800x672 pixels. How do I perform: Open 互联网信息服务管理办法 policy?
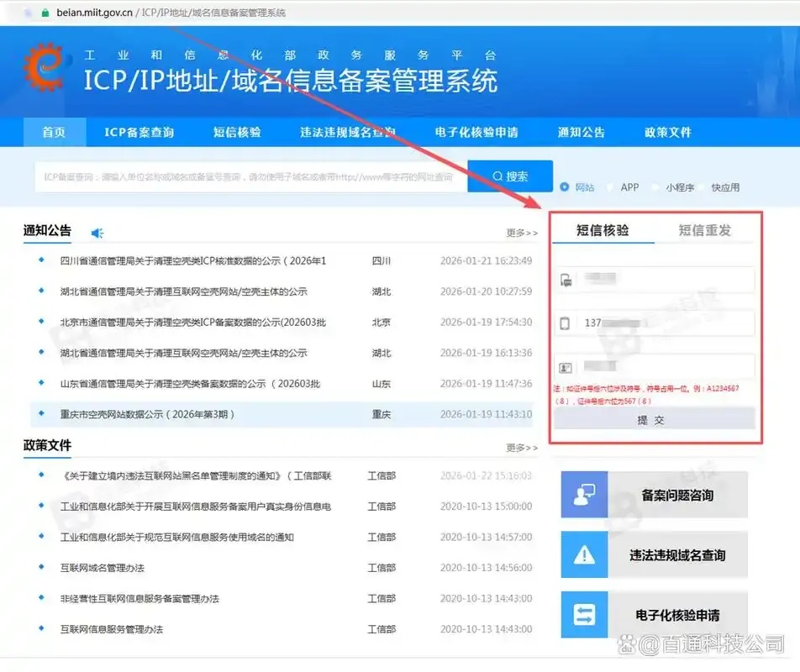coord(112,629)
